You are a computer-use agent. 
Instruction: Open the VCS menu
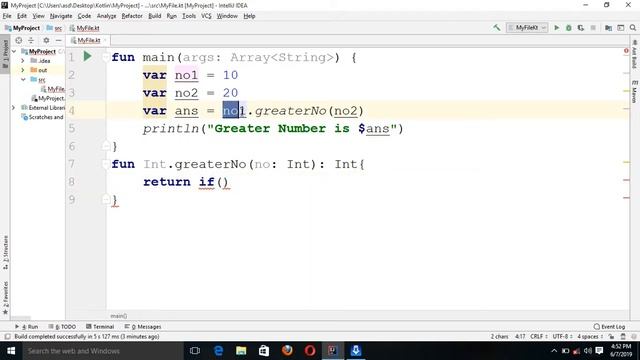206,16
